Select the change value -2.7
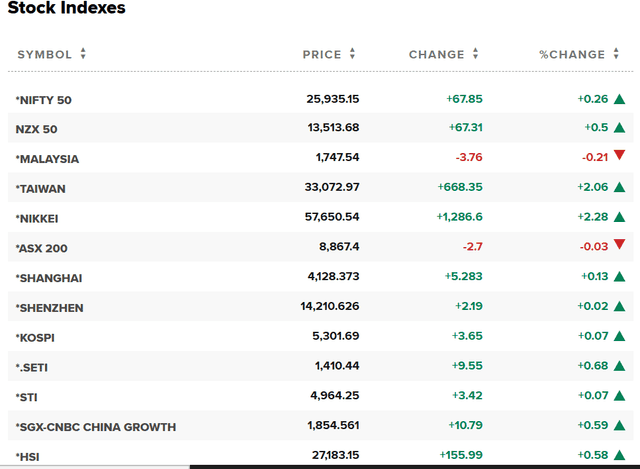Image resolution: width=640 pixels, height=469 pixels. 472,247
